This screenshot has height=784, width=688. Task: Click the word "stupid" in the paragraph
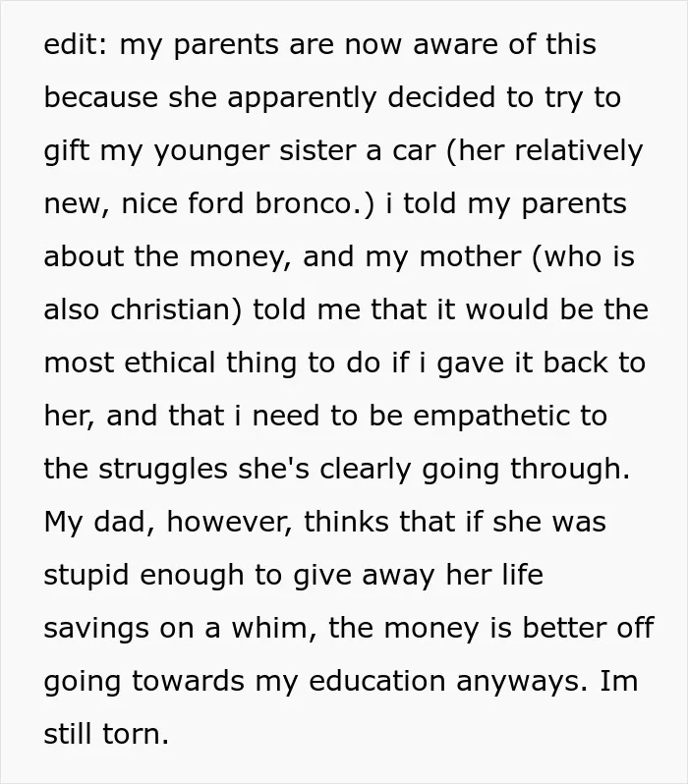click(x=86, y=576)
